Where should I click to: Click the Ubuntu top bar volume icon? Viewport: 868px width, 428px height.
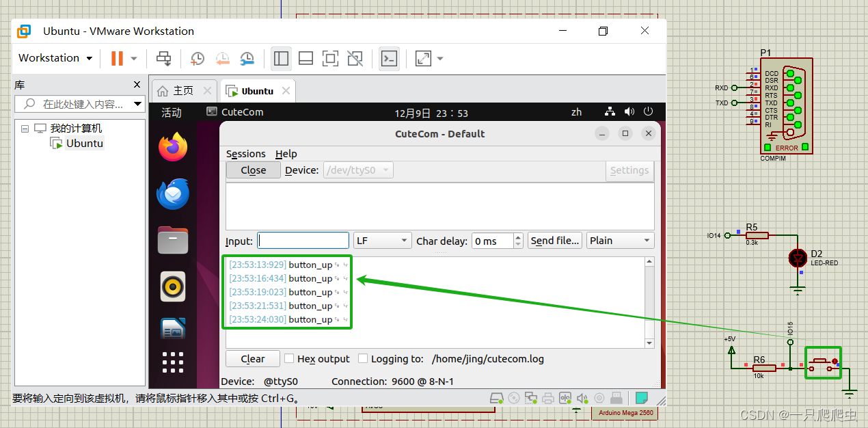click(629, 112)
